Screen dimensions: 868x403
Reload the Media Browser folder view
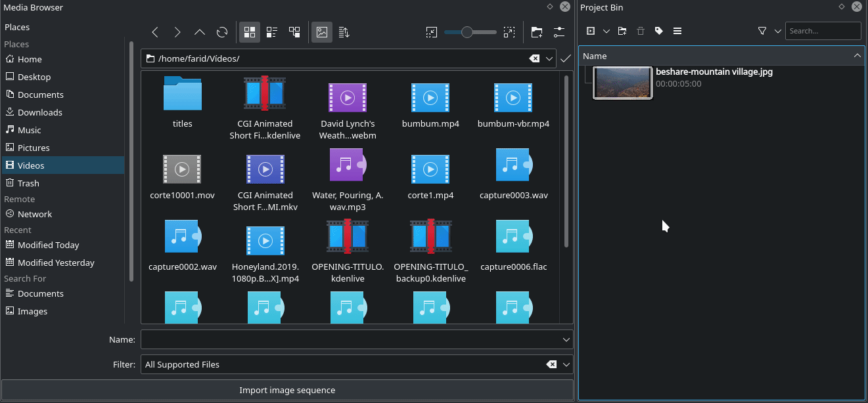coord(222,32)
